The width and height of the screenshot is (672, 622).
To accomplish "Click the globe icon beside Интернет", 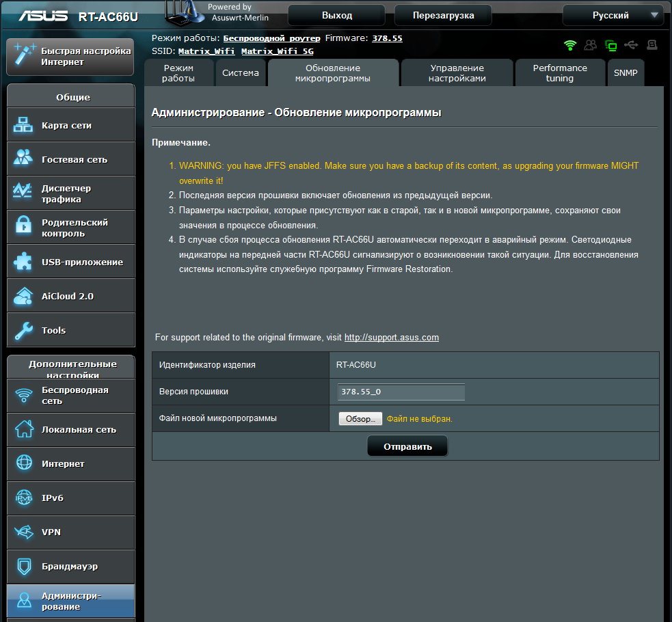I will point(24,463).
